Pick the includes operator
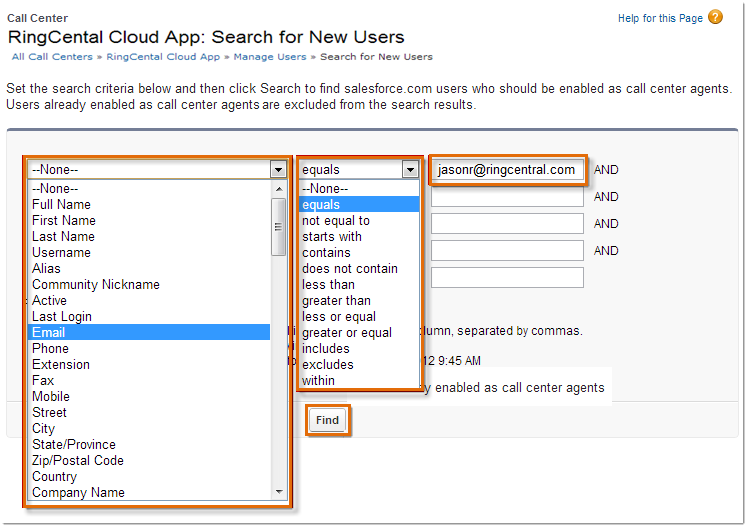The image size is (748, 528). point(359,349)
